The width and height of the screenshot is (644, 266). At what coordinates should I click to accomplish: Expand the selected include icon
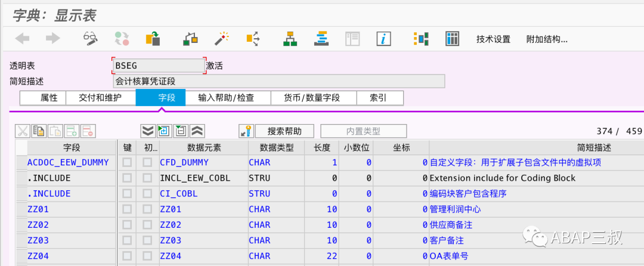click(x=165, y=131)
